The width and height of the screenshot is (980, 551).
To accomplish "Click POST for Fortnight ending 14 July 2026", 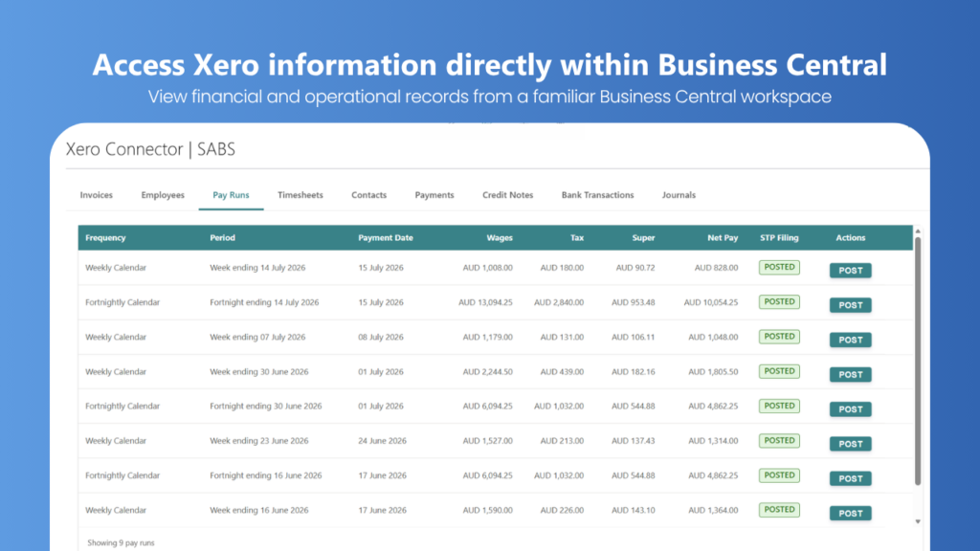I will pos(850,305).
